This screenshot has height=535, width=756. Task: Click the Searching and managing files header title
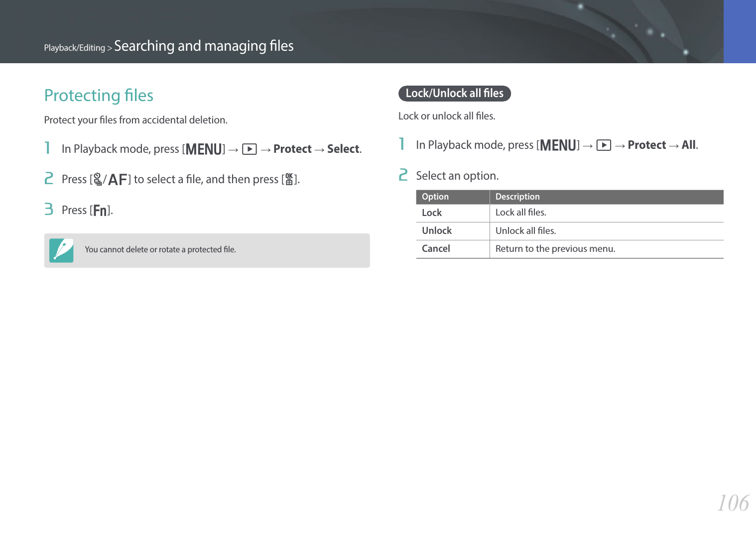[204, 46]
